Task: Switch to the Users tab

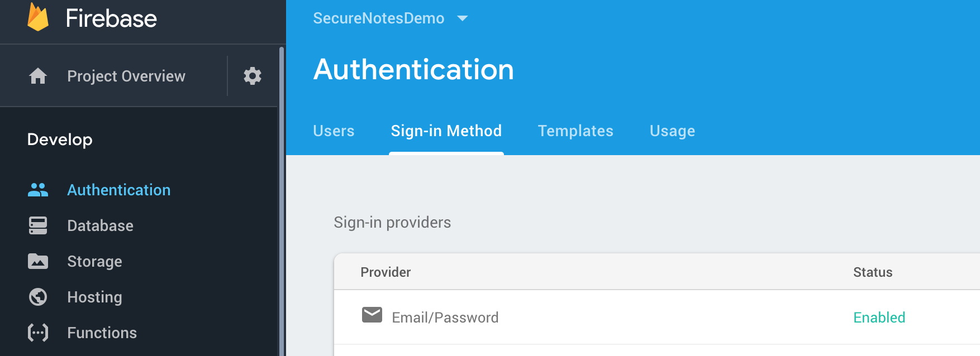Action: click(334, 131)
